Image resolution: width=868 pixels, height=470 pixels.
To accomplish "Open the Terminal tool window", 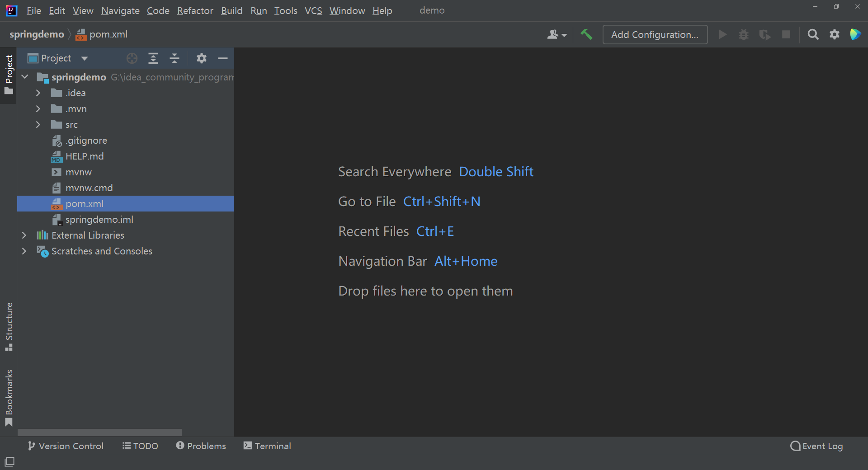I will click(x=267, y=446).
